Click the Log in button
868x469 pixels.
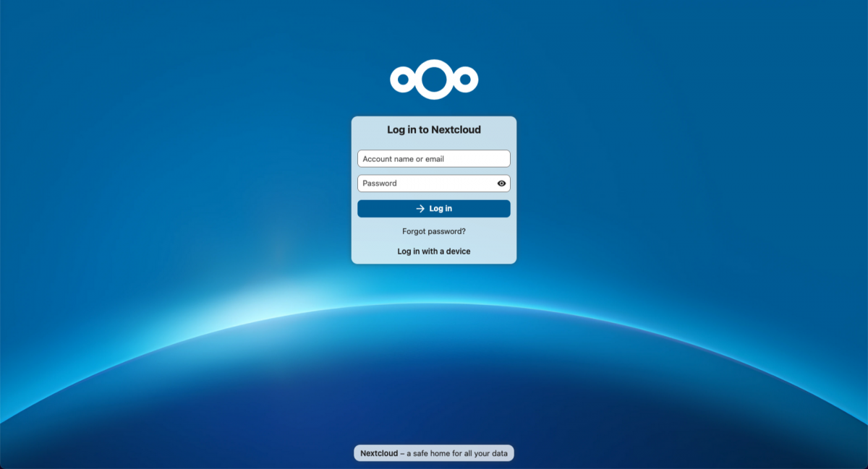point(434,209)
